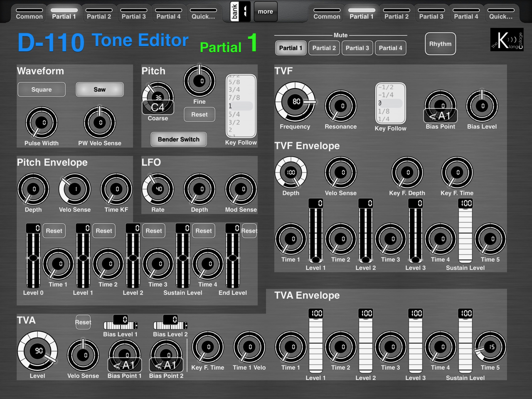Click the Pitch Envelope Depth knob
This screenshot has height=399, width=532.
pos(33,189)
